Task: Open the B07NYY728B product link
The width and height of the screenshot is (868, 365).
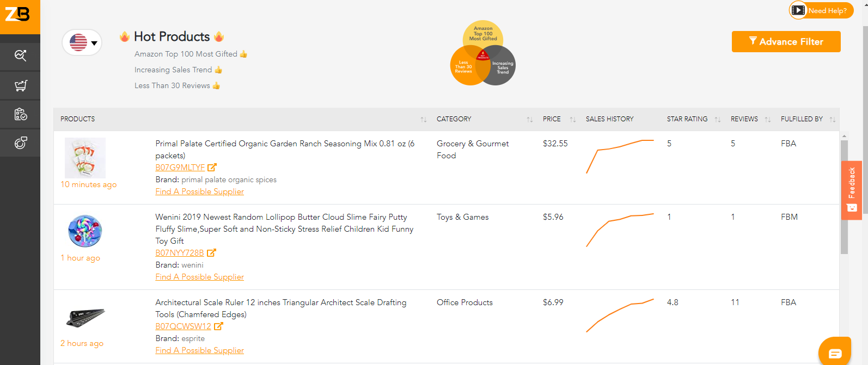Action: point(179,253)
